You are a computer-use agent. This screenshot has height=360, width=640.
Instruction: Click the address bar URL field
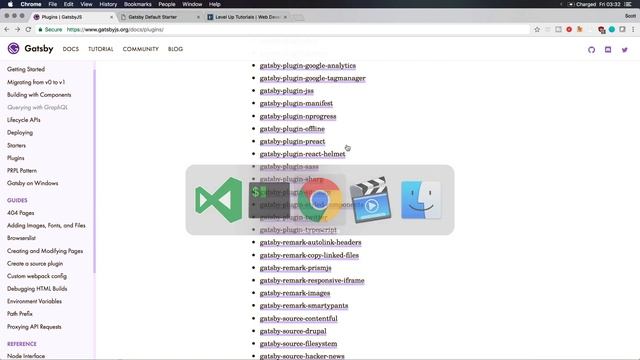[282, 29]
